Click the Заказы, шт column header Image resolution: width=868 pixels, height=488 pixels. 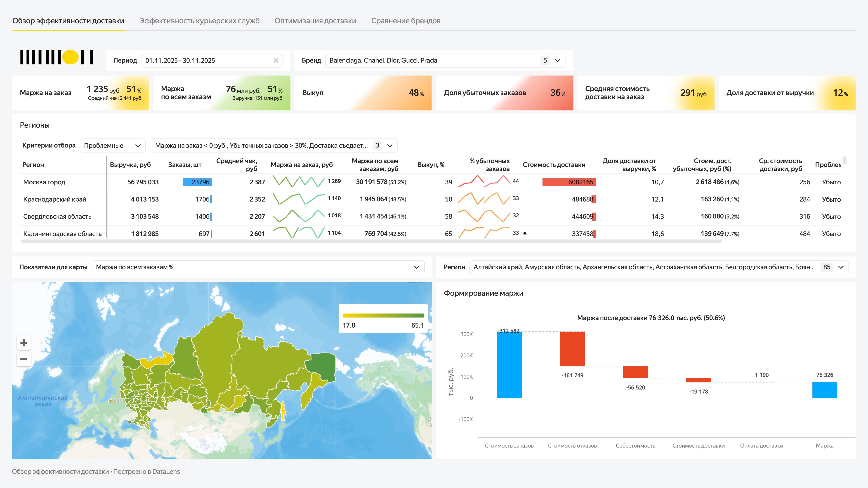point(185,165)
